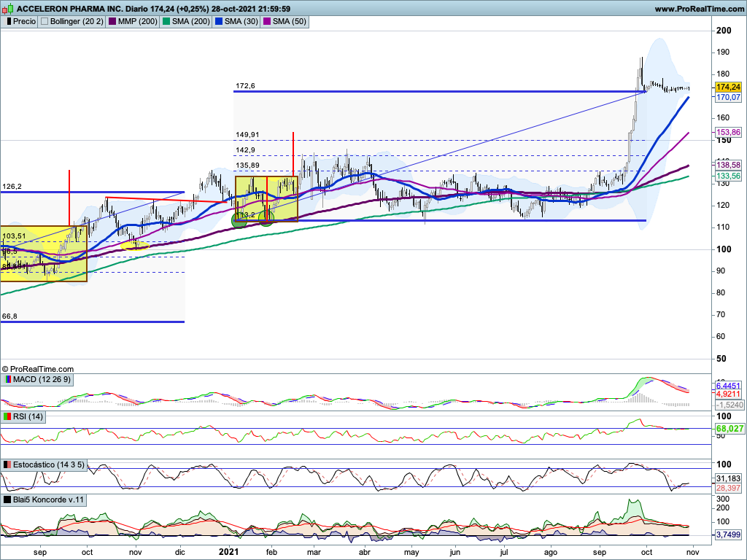This screenshot has width=747, height=560.
Task: Click the MMP 200 value tag 138,58
Action: click(x=729, y=165)
